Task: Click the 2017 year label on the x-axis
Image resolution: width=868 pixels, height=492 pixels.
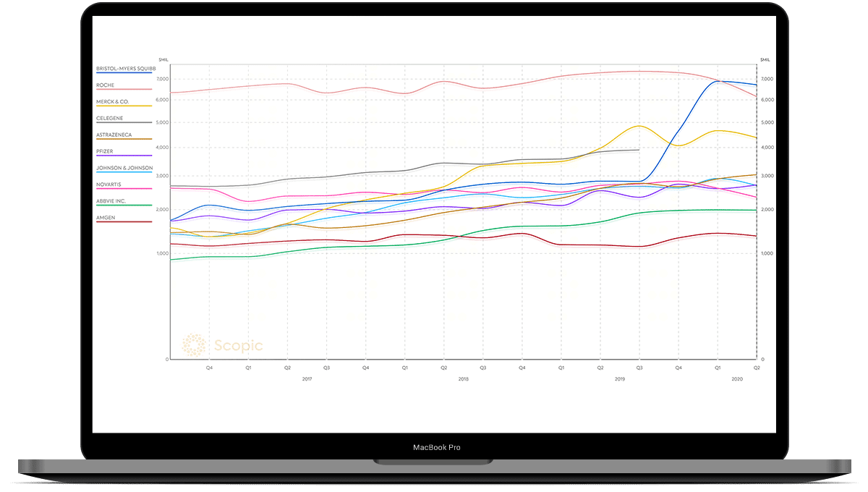Action: pos(307,379)
